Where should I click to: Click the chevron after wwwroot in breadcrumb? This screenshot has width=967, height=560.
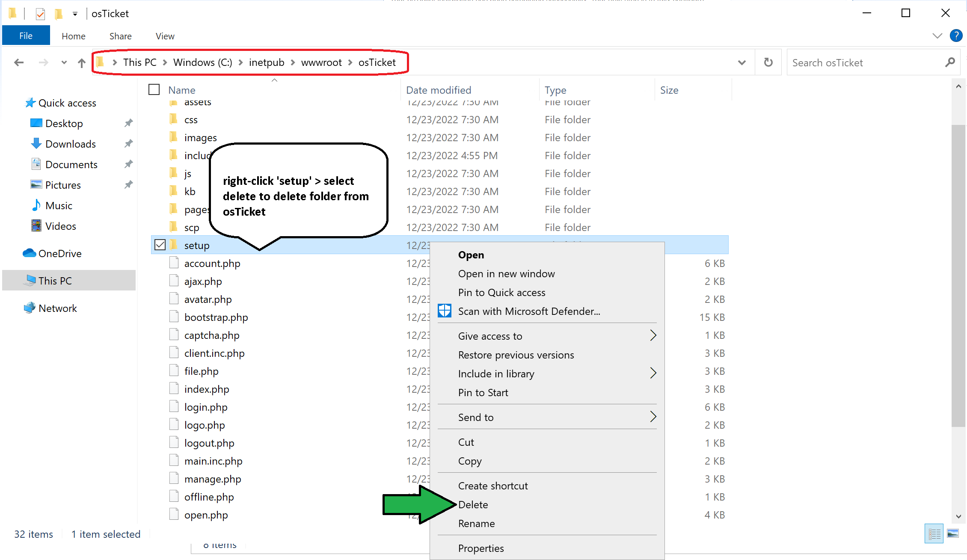pyautogui.click(x=350, y=63)
